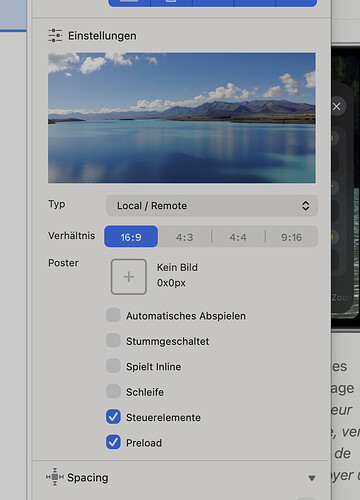
Task: Enable Spielt Inline checkbox
Action: pos(113,366)
